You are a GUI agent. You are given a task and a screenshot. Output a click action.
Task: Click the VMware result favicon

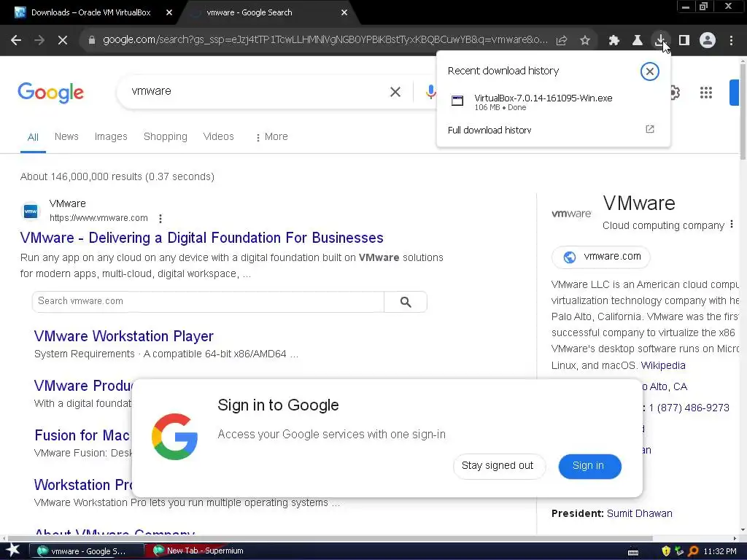tap(31, 211)
